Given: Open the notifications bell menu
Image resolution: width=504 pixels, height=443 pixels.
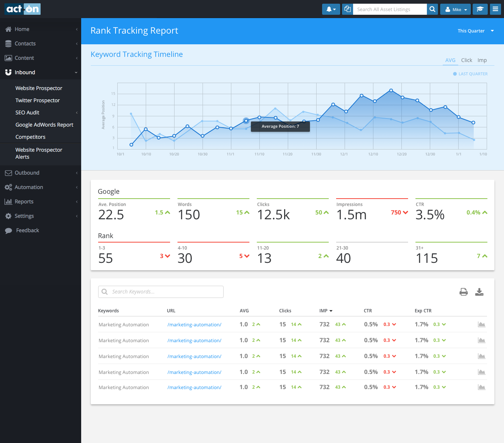Looking at the screenshot, I should click(331, 9).
